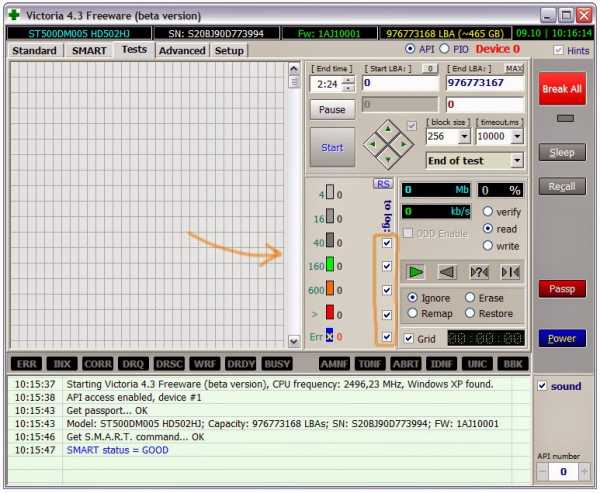Image resolution: width=600 pixels, height=493 pixels.
Task: Select the API access radio button
Action: coord(410,49)
